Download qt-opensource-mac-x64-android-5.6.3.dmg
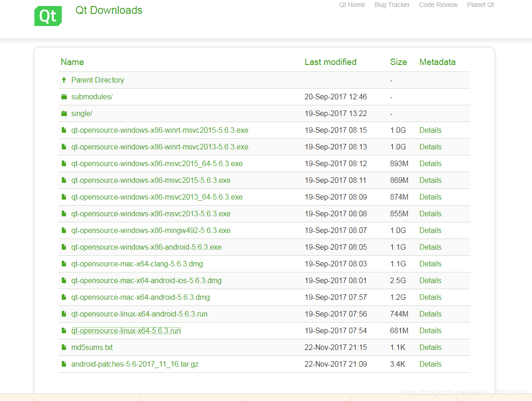Image resolution: width=532 pixels, height=401 pixels. pos(140,298)
